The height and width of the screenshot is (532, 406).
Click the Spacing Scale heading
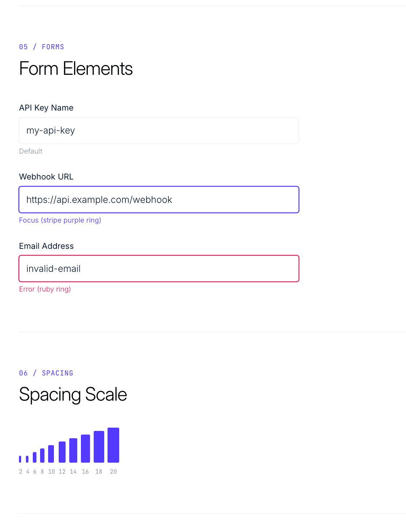pos(73,395)
